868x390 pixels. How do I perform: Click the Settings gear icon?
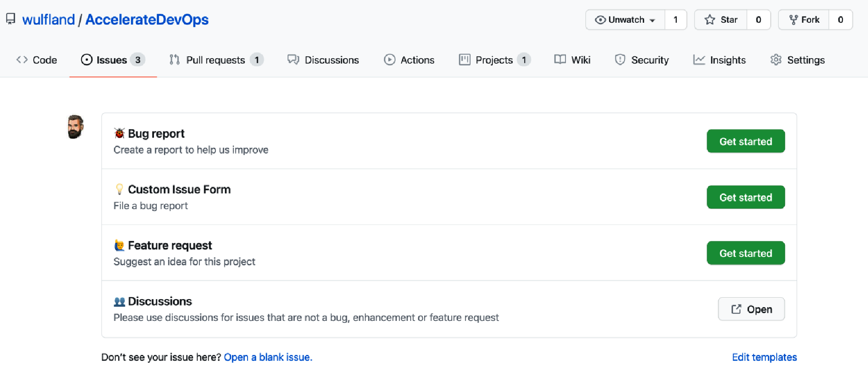point(776,60)
